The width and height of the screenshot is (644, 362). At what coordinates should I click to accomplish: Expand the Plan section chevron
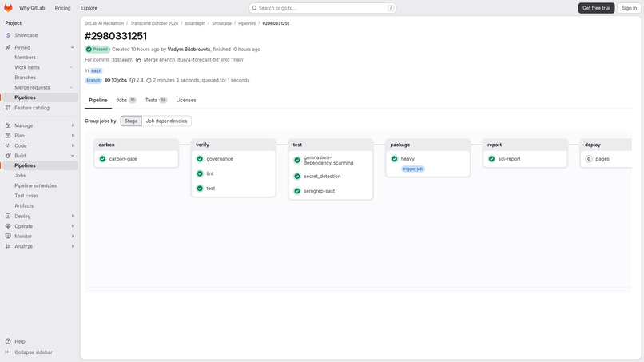pos(72,136)
